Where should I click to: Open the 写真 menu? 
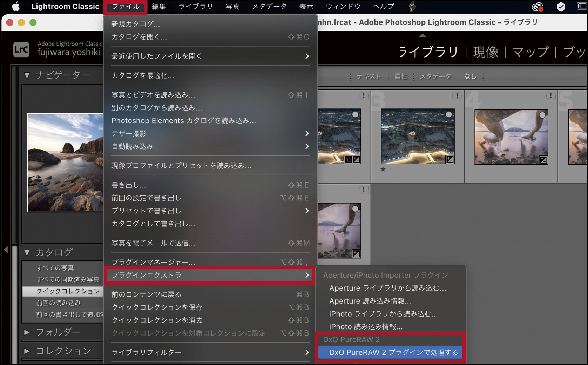(x=232, y=6)
